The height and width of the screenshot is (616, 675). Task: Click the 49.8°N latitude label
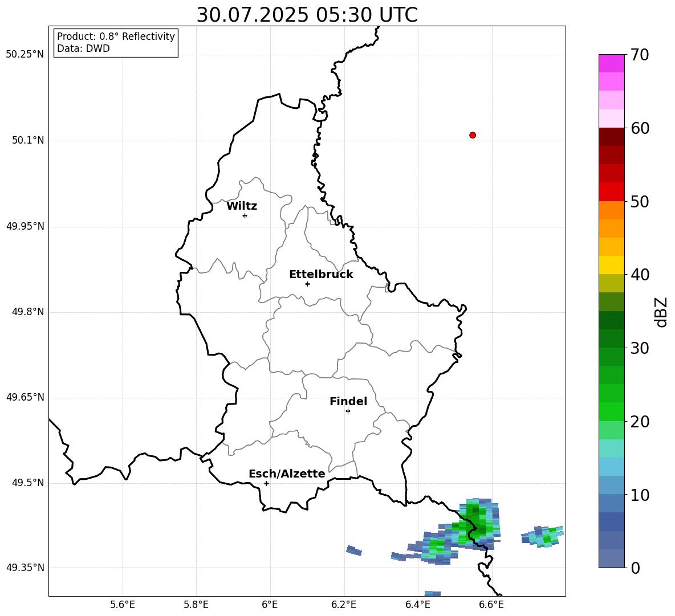point(27,312)
